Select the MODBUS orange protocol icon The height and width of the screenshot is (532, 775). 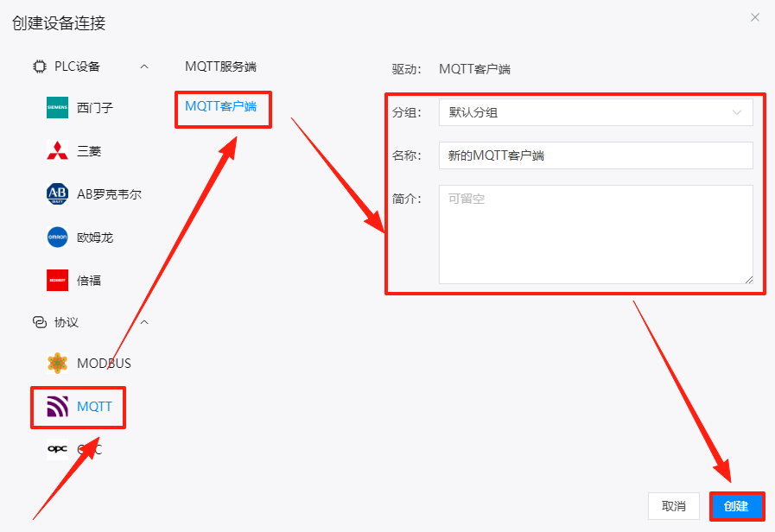[x=57, y=364]
